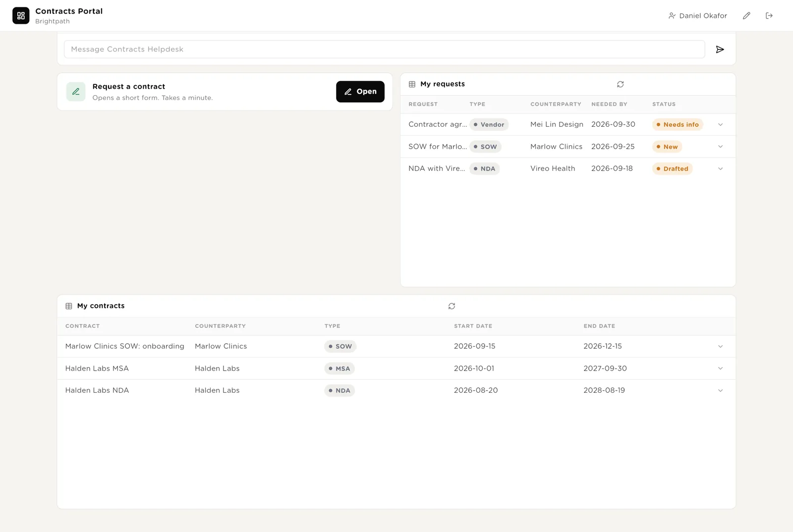The width and height of the screenshot is (793, 532).
Task: Click the user icon next to Daniel Okafor
Action: click(x=672, y=16)
